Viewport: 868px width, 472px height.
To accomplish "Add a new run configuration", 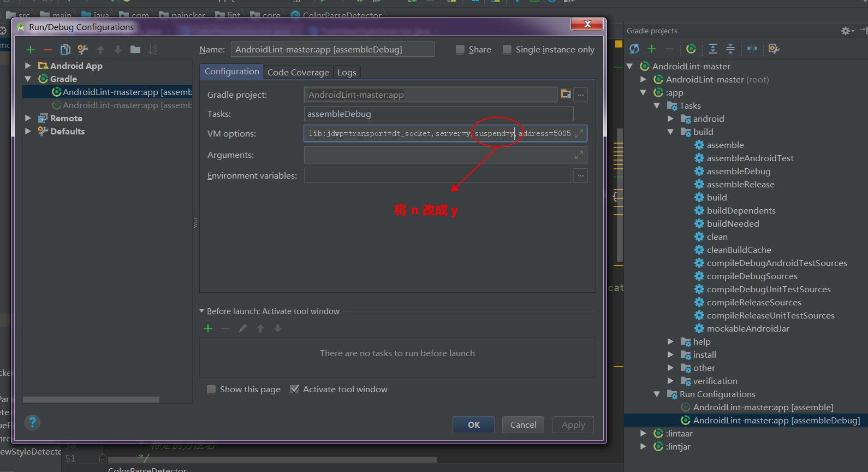I will pos(31,50).
